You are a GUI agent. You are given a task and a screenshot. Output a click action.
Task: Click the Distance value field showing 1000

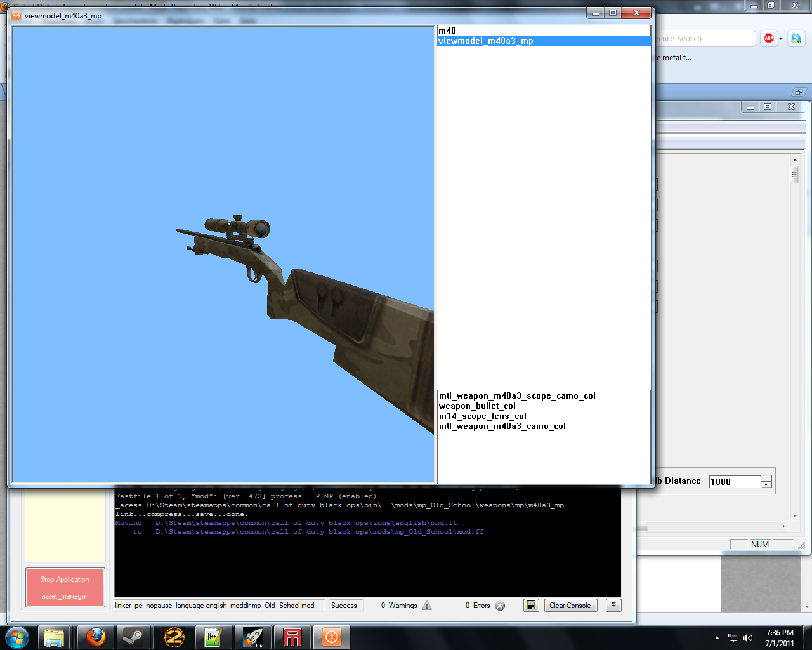click(735, 482)
